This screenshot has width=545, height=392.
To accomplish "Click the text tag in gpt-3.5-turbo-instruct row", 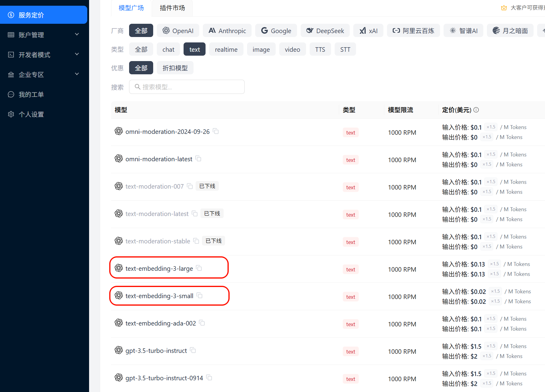I will coord(351,351).
